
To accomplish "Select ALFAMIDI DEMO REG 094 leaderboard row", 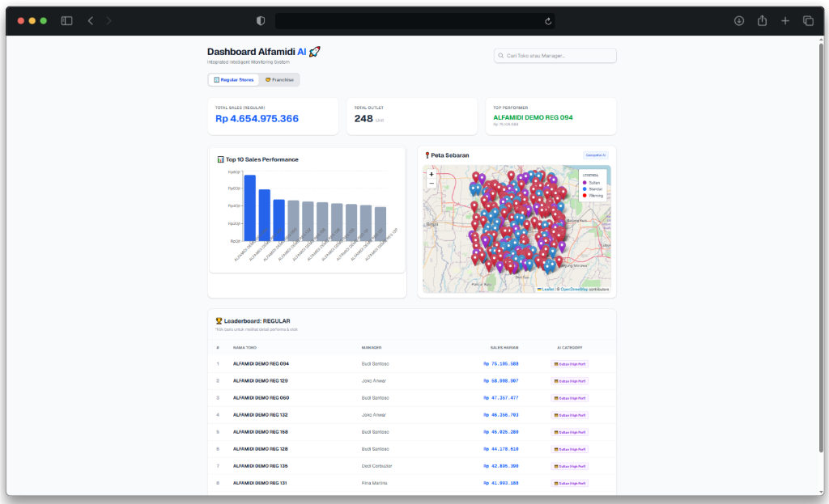I will 261,364.
